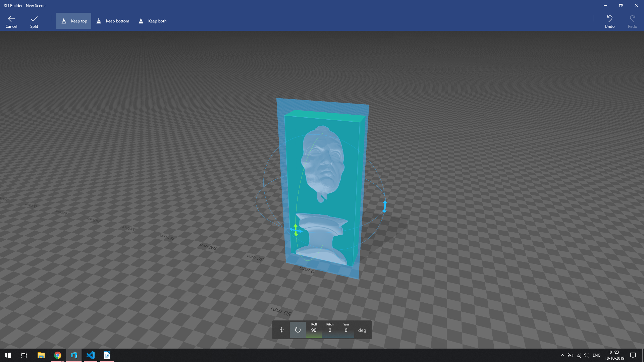Screen dimensions: 644x362
Task: Select the Keep bottom option
Action: pyautogui.click(x=113, y=21)
